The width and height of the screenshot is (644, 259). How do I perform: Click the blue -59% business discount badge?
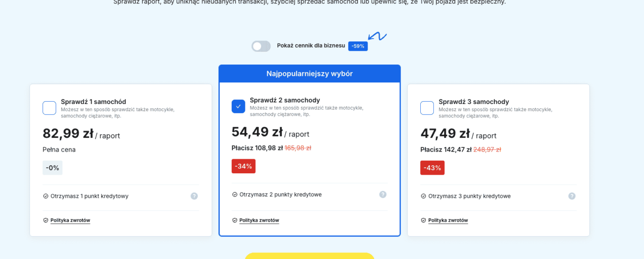click(x=358, y=46)
